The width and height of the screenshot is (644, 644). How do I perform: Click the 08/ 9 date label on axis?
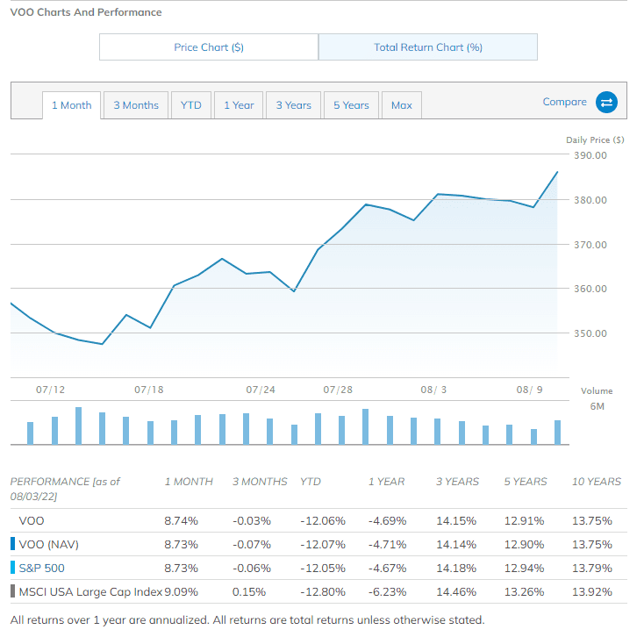[x=530, y=390]
